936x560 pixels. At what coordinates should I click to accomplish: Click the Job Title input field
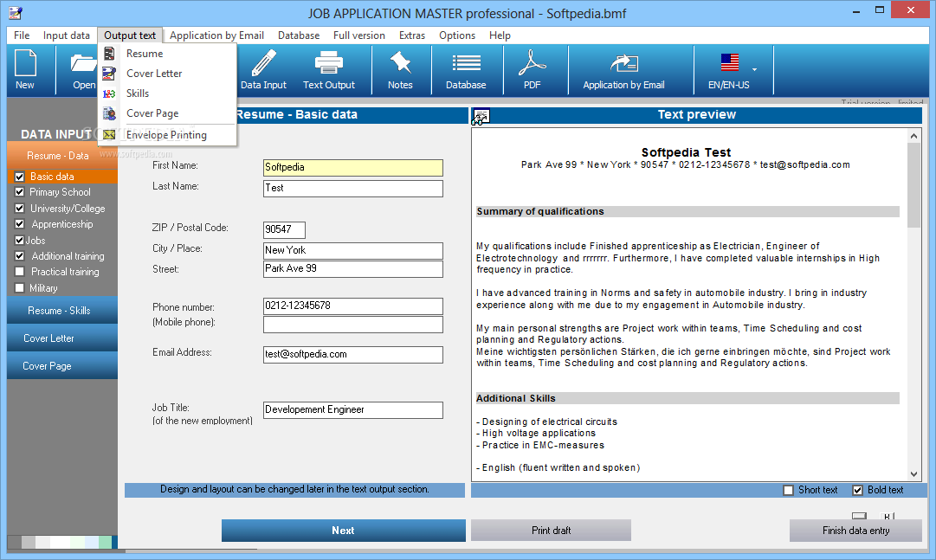352,410
